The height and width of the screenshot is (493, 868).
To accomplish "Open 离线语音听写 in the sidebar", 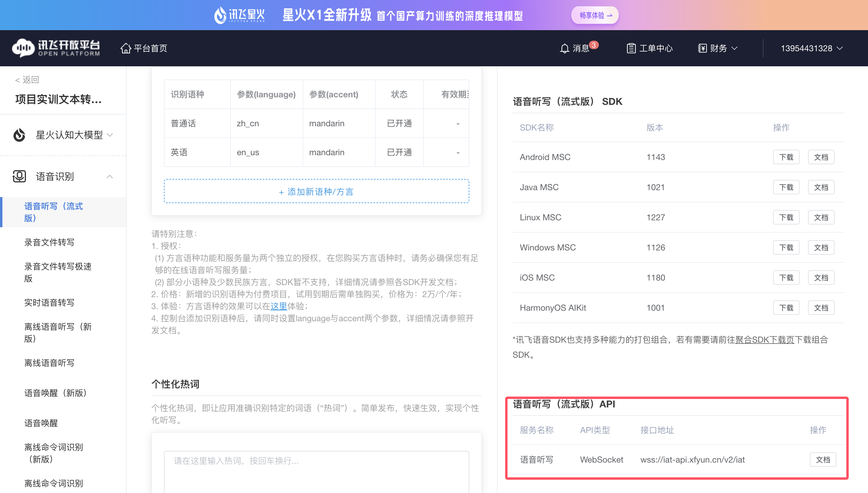I will point(49,363).
